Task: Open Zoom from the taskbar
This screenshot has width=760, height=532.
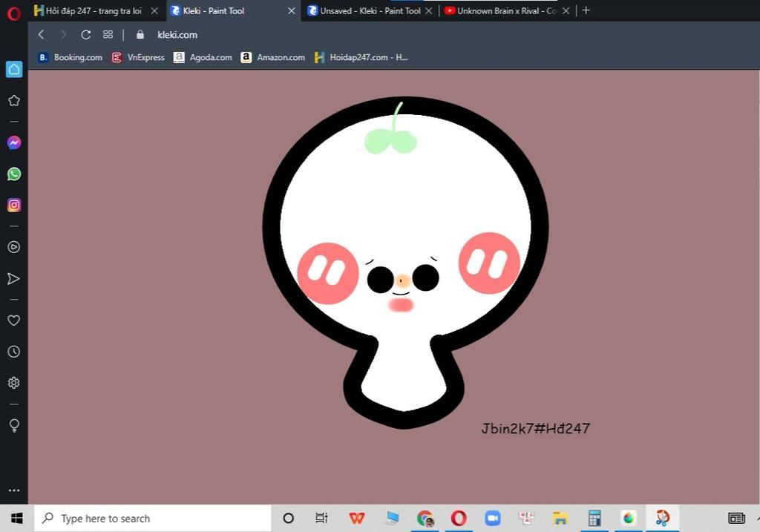Action: click(493, 519)
